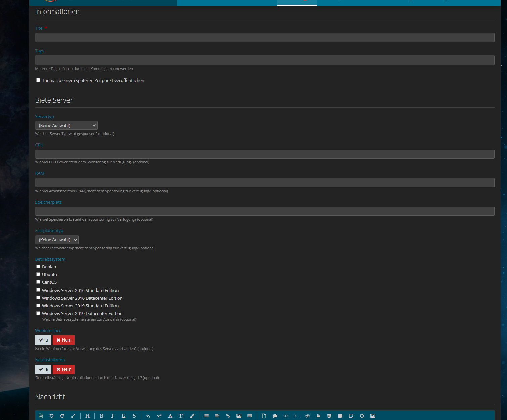
Task: Toggle italic text in editor toolbar
Action: point(112,416)
